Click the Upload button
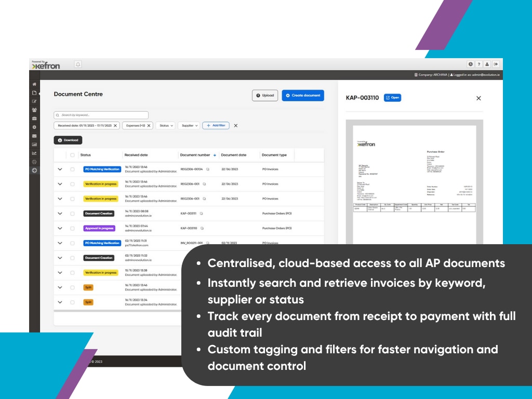Image resolution: width=532 pixels, height=399 pixels. click(264, 96)
